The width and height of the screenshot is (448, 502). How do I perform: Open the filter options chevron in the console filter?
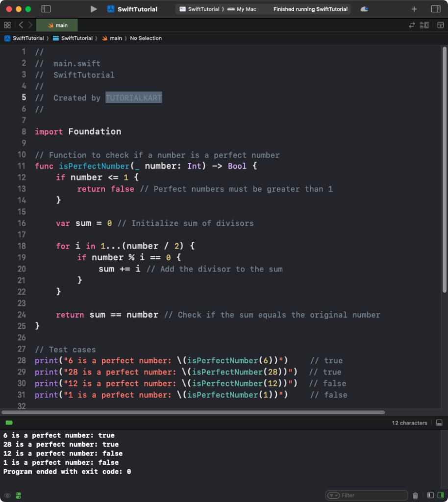click(x=334, y=495)
